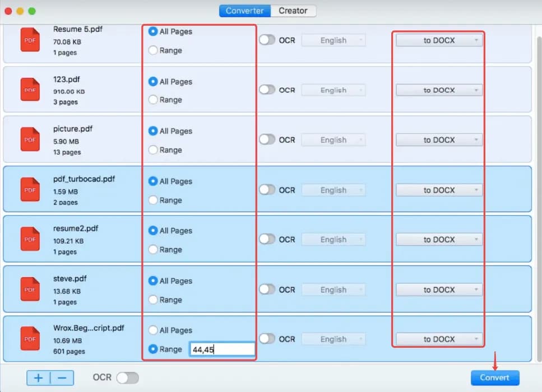542x392 pixels.
Task: Choose All Pages for Wrox.Beg...cript.pdf
Action: (152, 330)
